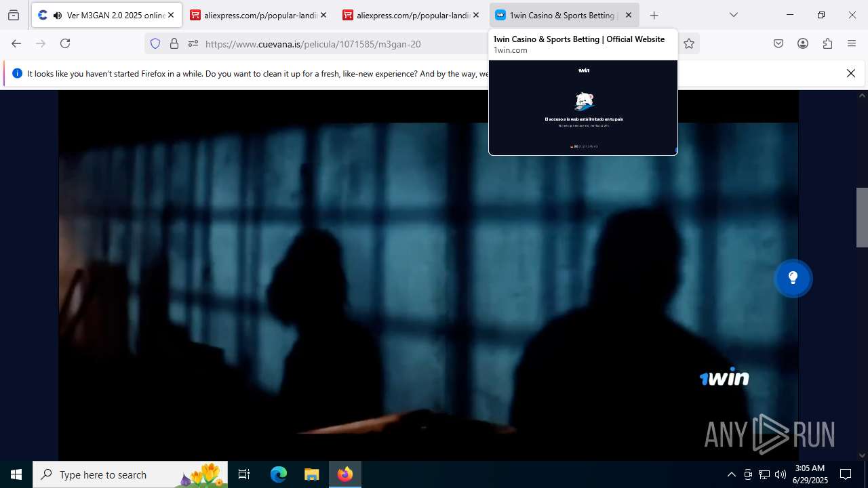Open the Extensions panel
Screen dimensions: 868x488
pyautogui.click(x=827, y=43)
